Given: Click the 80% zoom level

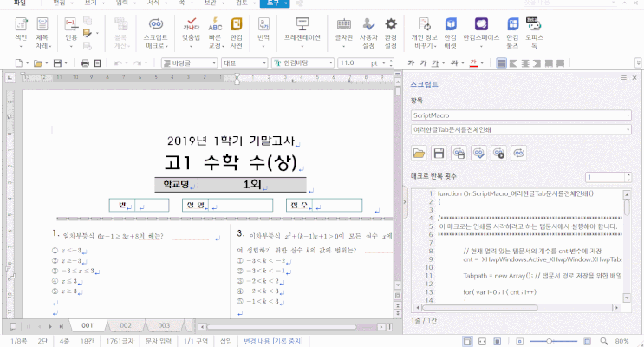Looking at the screenshot, I should coord(621,341).
